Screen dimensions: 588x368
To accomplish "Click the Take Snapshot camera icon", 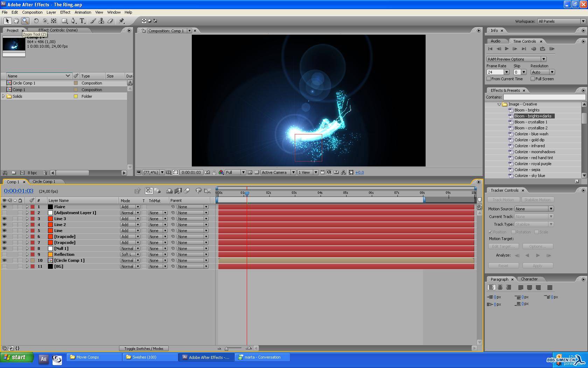I will click(208, 172).
